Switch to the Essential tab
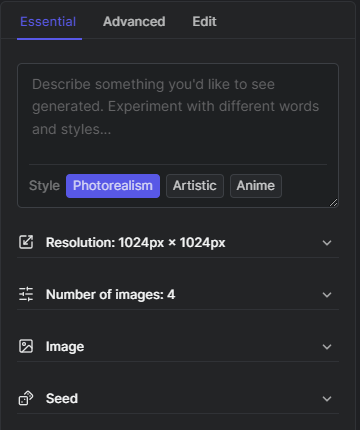 pyautogui.click(x=48, y=22)
